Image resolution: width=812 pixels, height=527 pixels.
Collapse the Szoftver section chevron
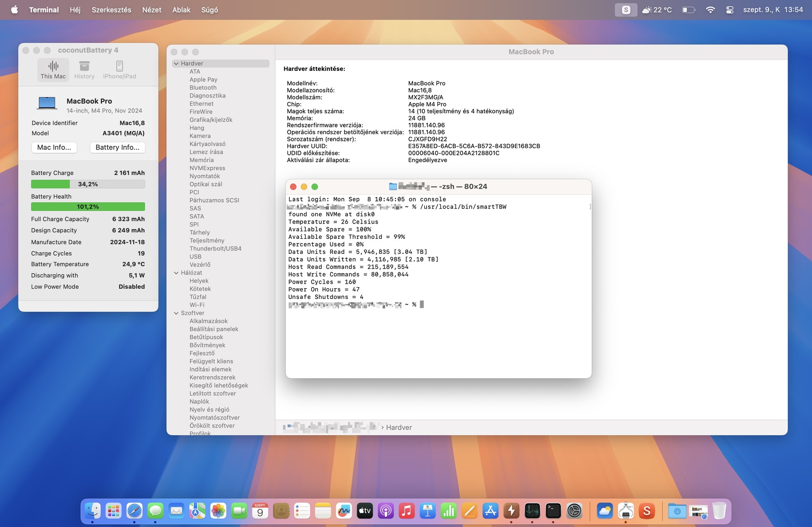[x=176, y=313]
